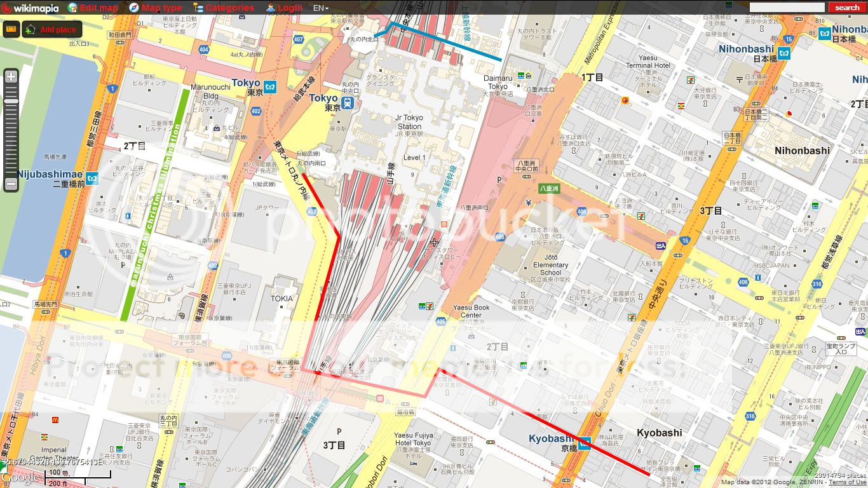Click the Jr Tokyo Station label
The image size is (868, 488).
coord(409,122)
